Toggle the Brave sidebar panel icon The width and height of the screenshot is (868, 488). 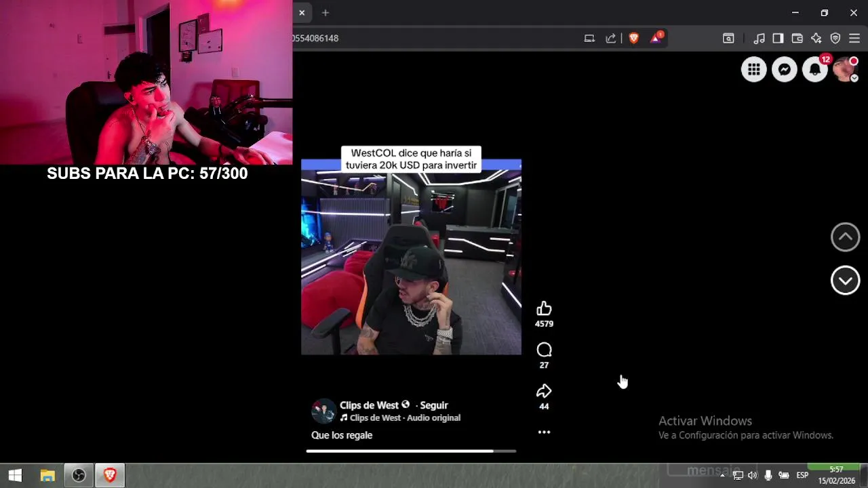pyautogui.click(x=778, y=38)
